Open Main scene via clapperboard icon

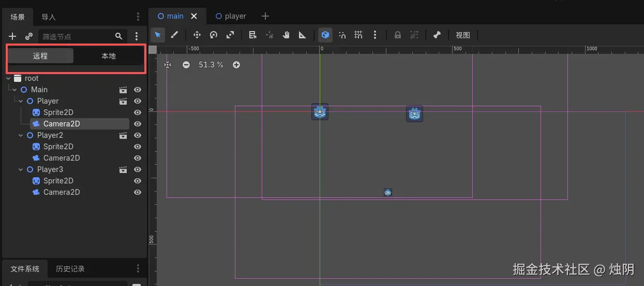[x=123, y=90]
